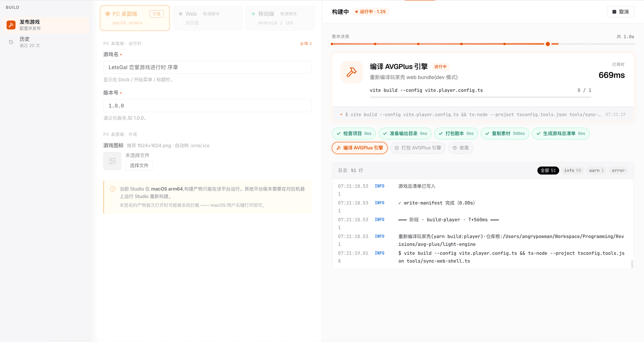Click the 移动端 radio dot
Screen dimensions: 644x342
[253, 14]
